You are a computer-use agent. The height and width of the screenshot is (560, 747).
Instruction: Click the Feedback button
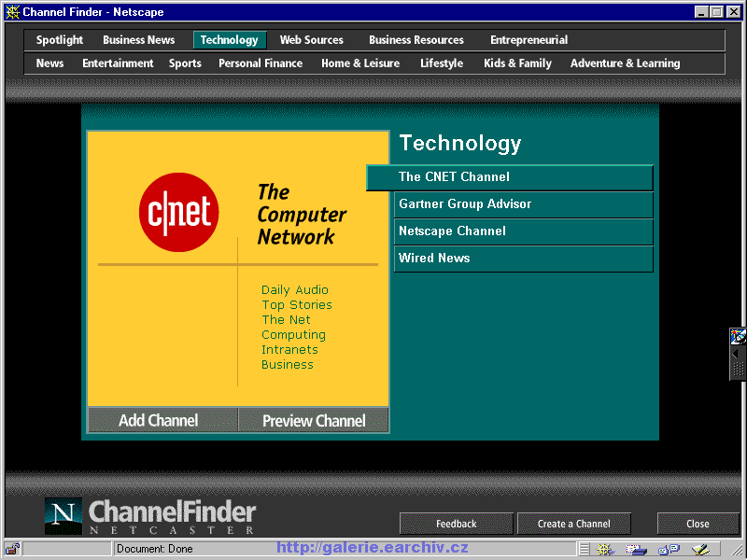tap(456, 524)
